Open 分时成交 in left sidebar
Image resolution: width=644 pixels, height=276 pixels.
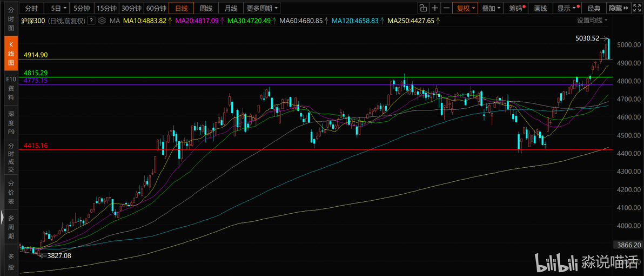click(x=11, y=158)
